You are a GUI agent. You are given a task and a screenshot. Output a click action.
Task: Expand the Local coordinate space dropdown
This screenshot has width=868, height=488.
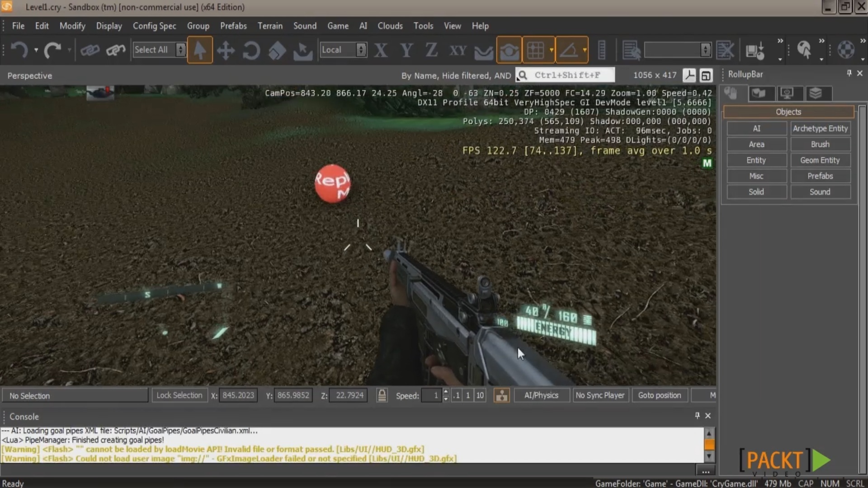point(361,49)
